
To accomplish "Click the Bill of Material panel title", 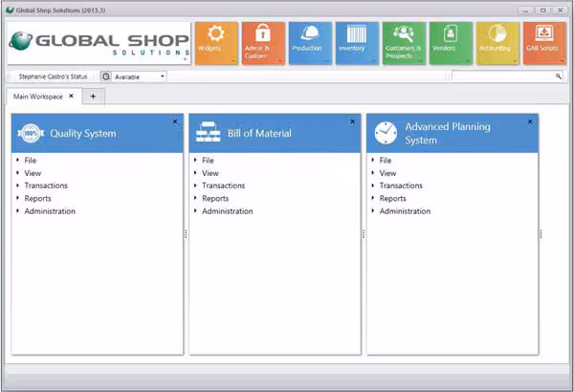I will coord(259,133).
